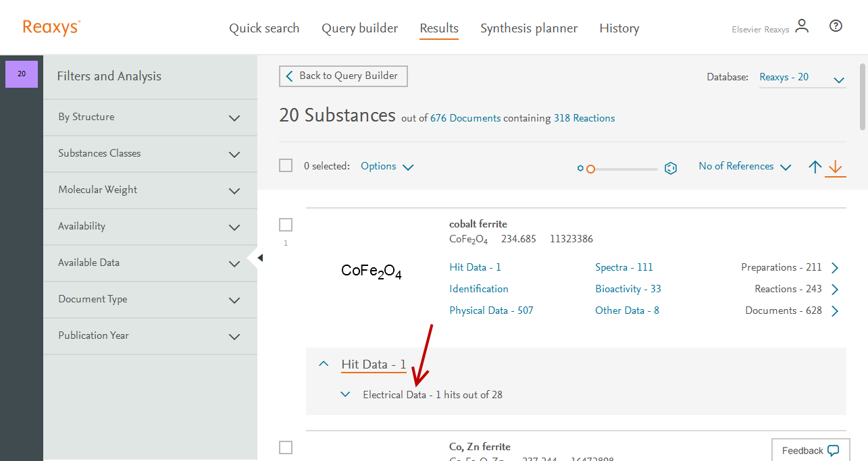868x461 pixels.
Task: Click the Back to Query Builder button
Action: [343, 76]
